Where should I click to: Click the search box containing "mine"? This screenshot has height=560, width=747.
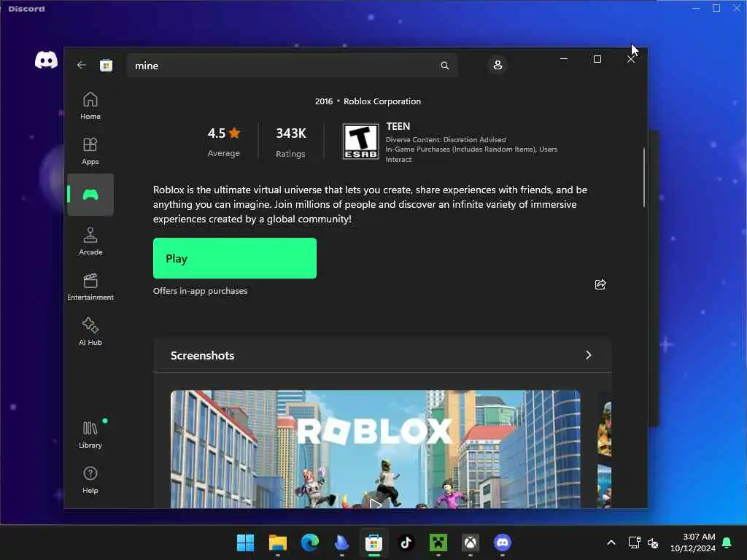click(292, 66)
